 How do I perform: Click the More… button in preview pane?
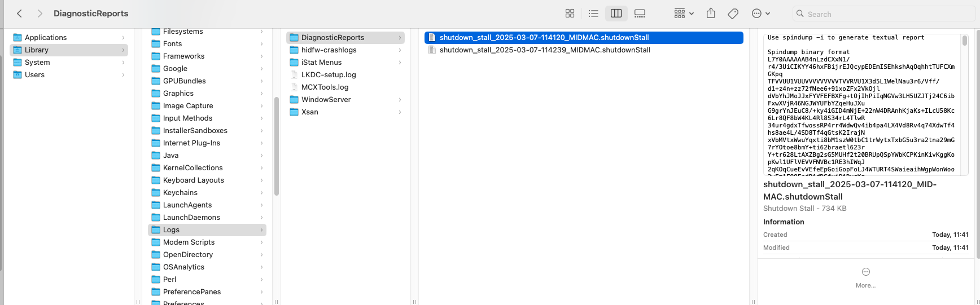(x=865, y=277)
